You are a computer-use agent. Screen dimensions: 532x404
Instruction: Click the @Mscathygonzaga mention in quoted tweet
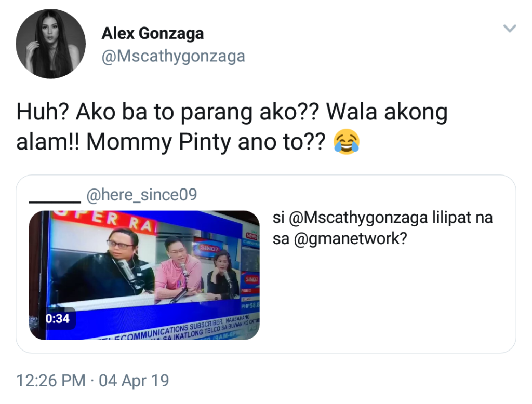[x=358, y=218]
